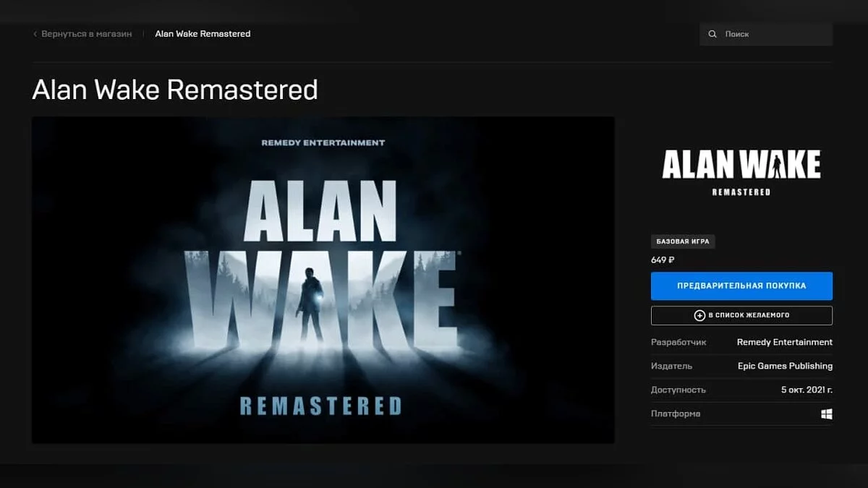This screenshot has height=488, width=868.
Task: Focus the Поиск search field
Action: pos(774,34)
